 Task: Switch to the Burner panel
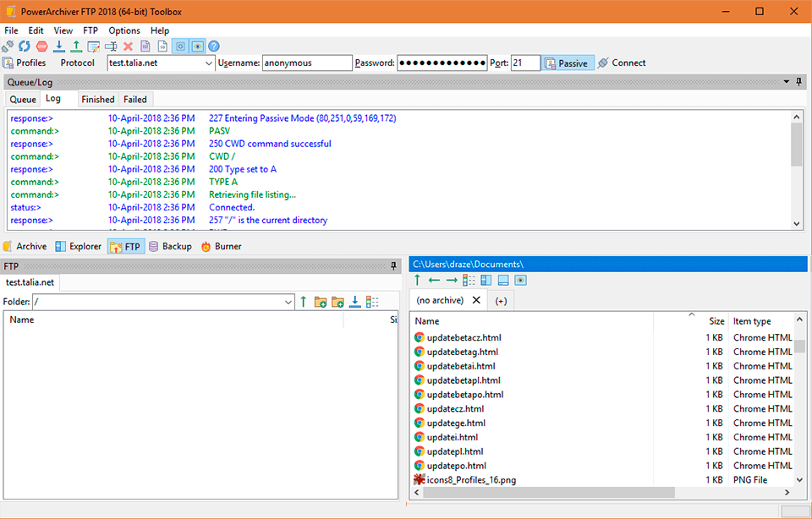tap(221, 246)
